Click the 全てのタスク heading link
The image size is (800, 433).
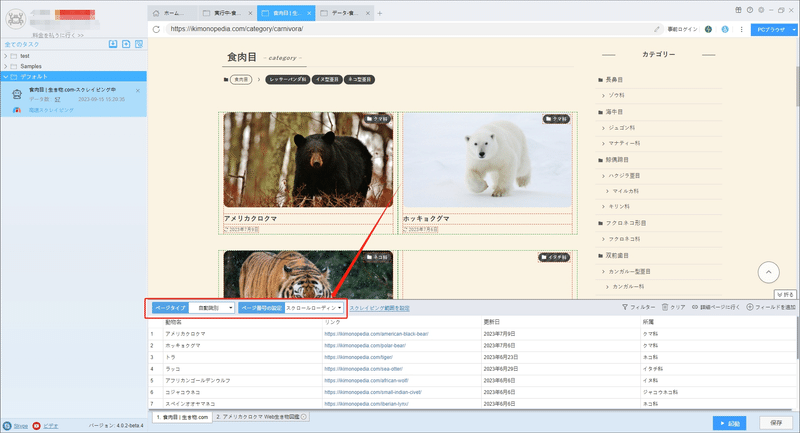click(22, 45)
